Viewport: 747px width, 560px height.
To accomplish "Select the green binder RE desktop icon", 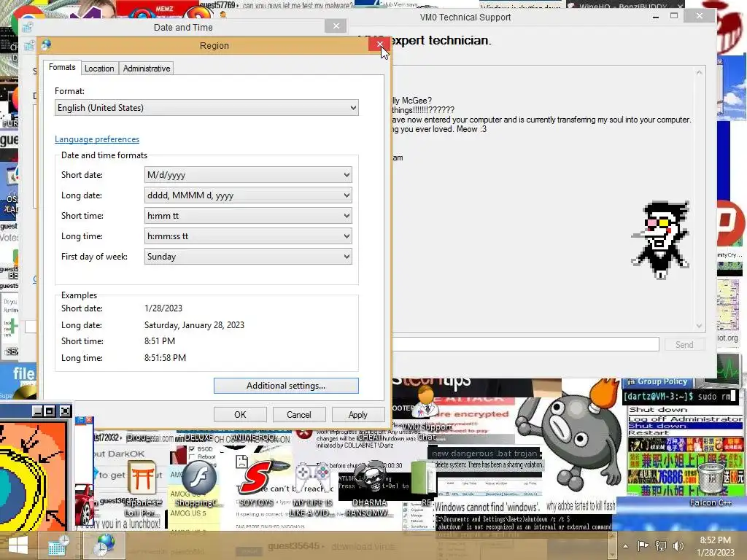I will [x=424, y=482].
